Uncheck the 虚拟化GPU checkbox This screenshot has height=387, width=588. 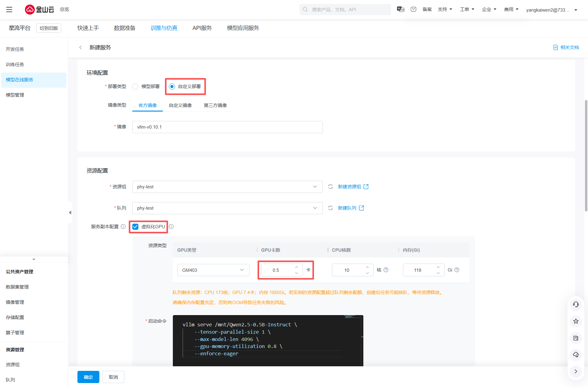click(x=135, y=227)
